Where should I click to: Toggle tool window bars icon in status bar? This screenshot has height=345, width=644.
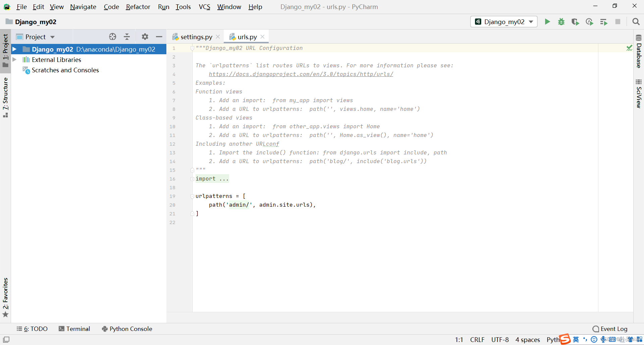click(6, 339)
